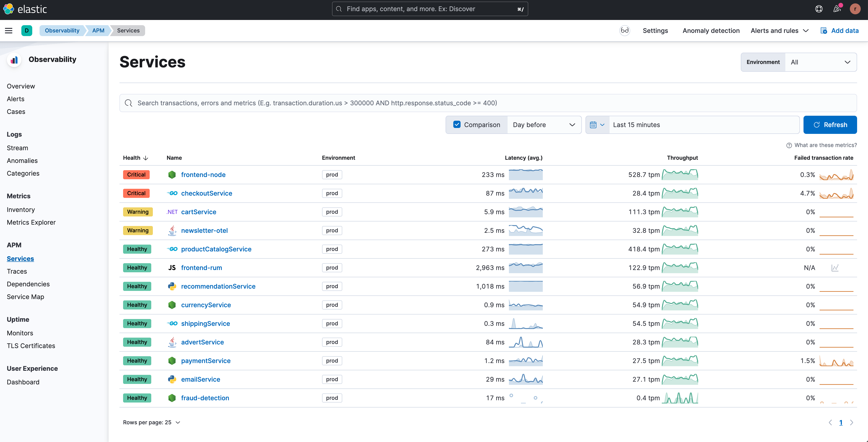The width and height of the screenshot is (868, 442).
Task: Click frontend-node latency sparkline
Action: pyautogui.click(x=526, y=175)
